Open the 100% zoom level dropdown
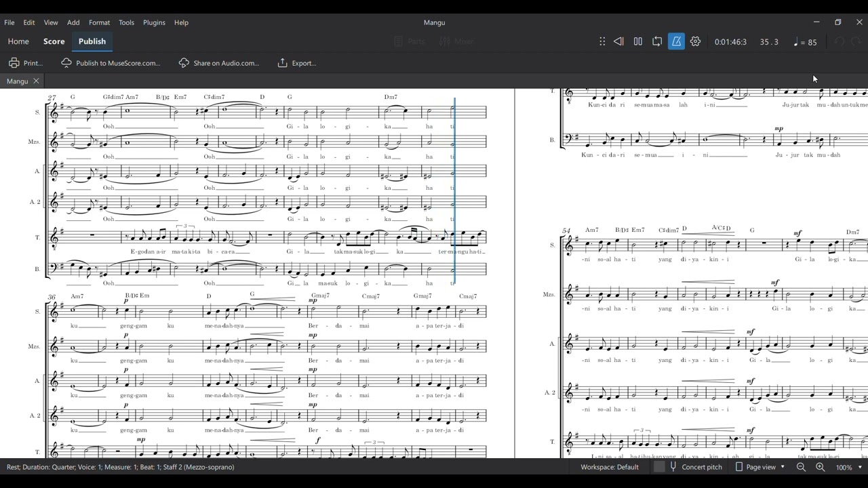The image size is (868, 488). coord(849,467)
